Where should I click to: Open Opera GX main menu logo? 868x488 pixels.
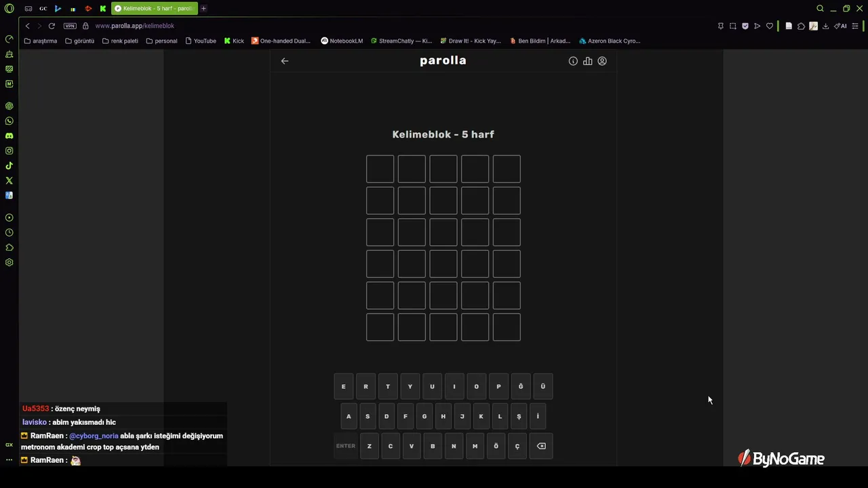click(x=9, y=9)
